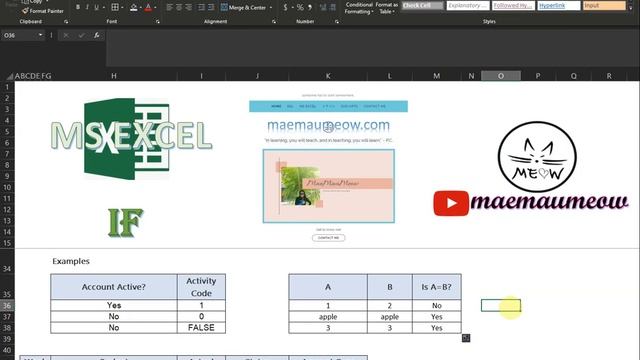This screenshot has width=640, height=360.
Task: Toggle Underline formatting
Action: [x=96, y=7]
